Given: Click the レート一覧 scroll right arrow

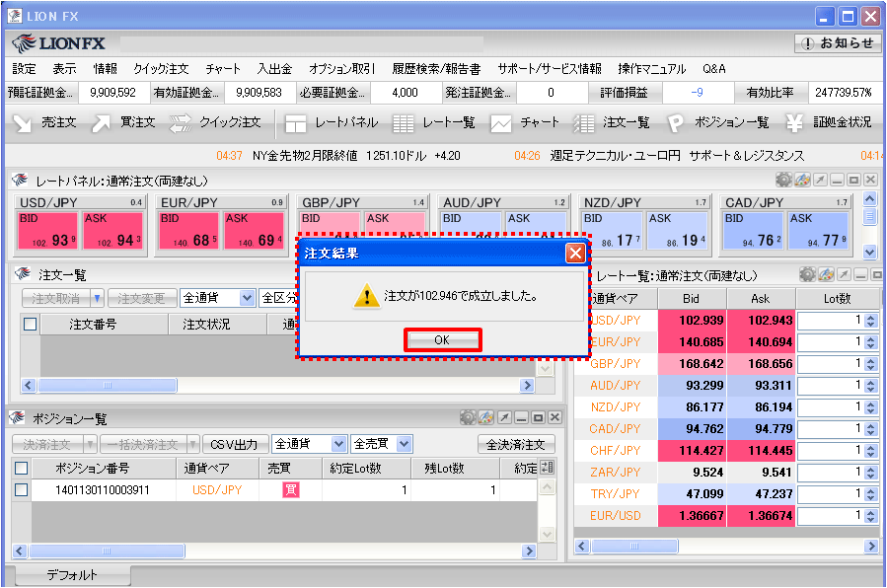Looking at the screenshot, I should [871, 547].
